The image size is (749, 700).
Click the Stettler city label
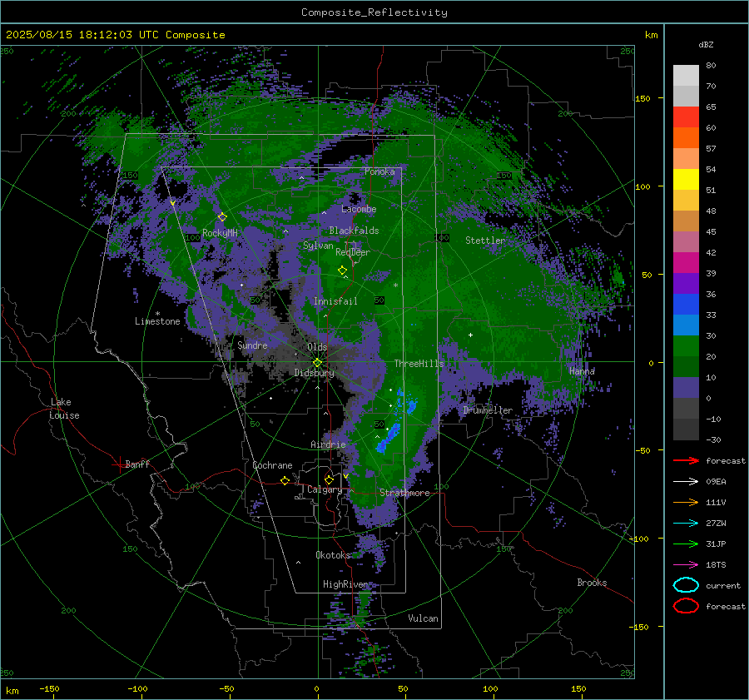485,241
